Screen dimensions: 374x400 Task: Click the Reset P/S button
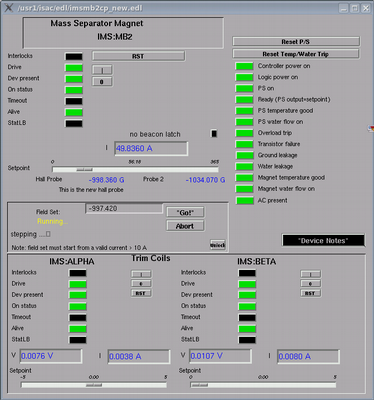point(296,42)
